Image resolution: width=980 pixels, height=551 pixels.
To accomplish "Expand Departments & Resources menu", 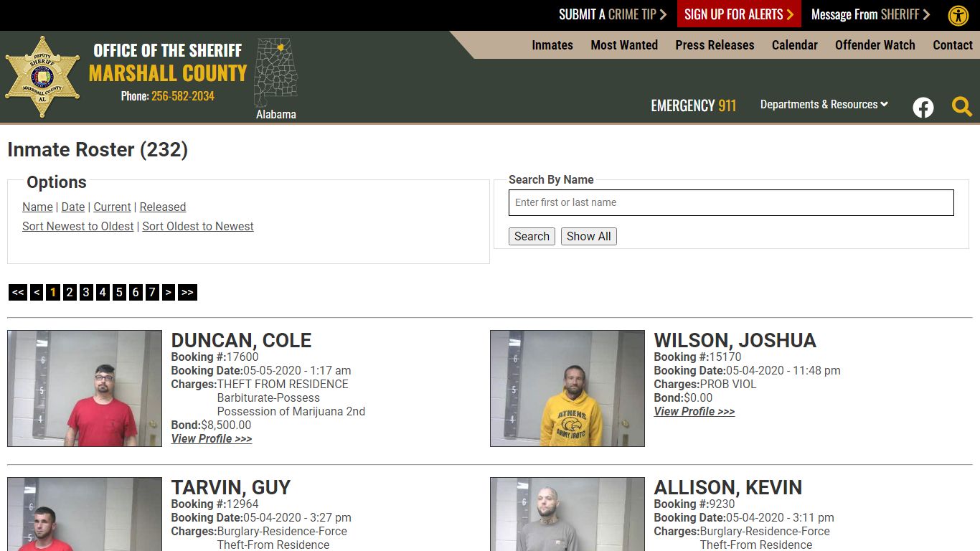I will (x=824, y=105).
